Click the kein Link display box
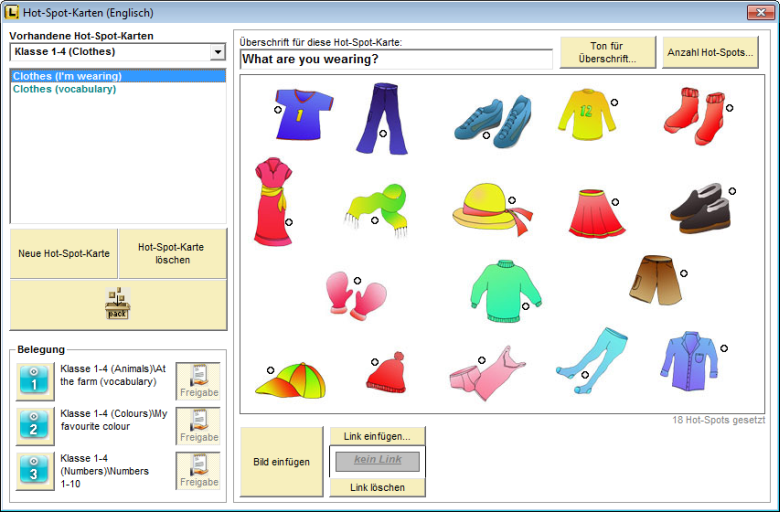This screenshot has height=512, width=780. pos(377,461)
